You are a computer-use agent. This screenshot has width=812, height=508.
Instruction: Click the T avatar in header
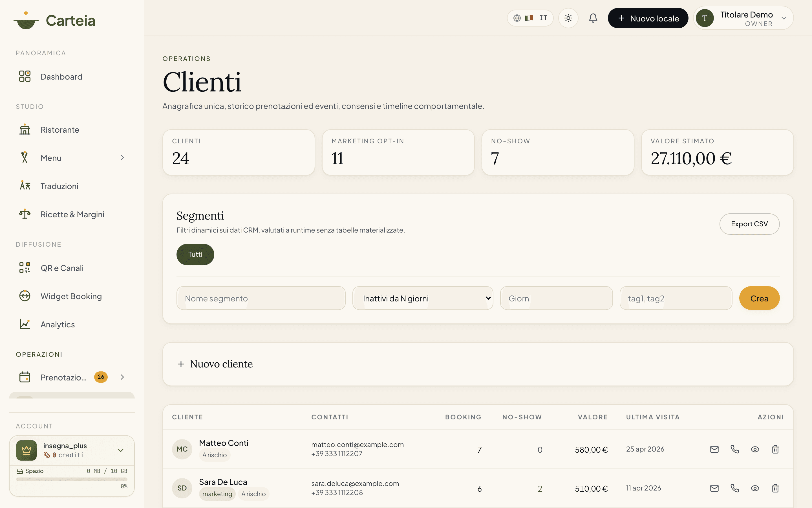[705, 18]
